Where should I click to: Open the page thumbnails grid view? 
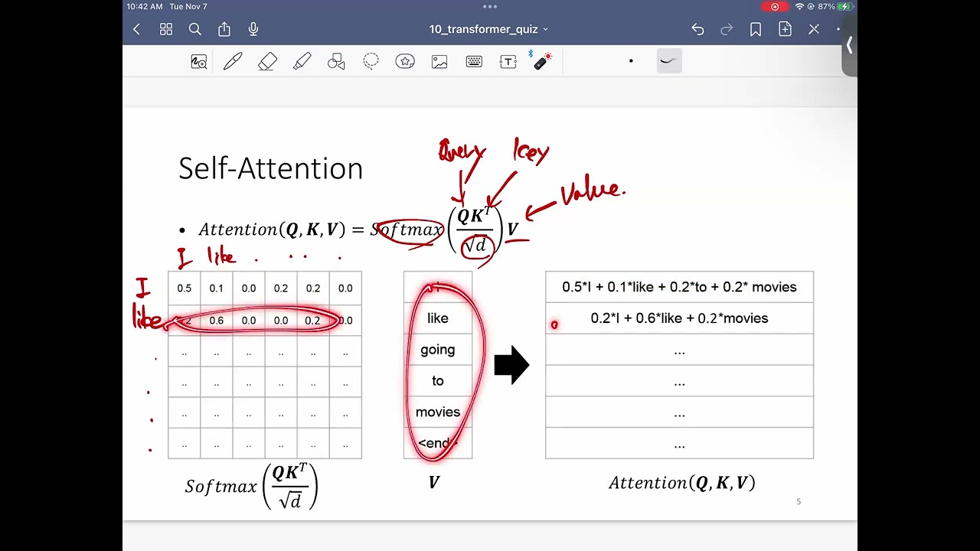click(166, 29)
